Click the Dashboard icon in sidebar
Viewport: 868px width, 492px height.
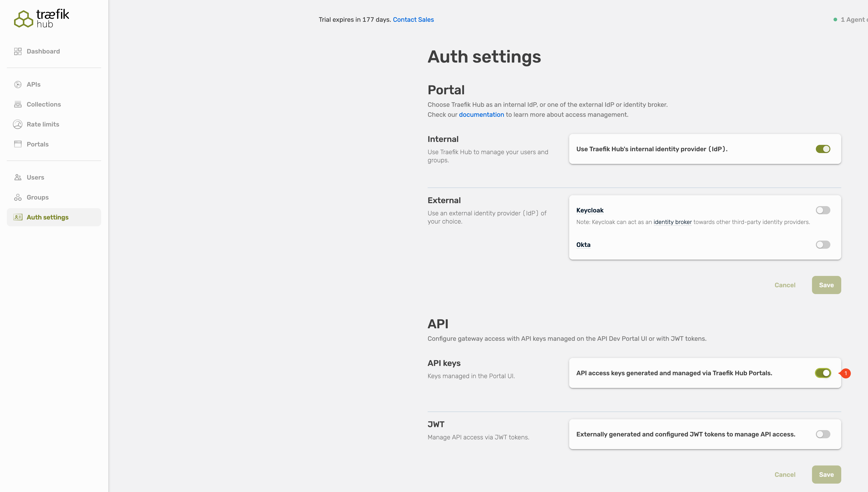pos(18,51)
